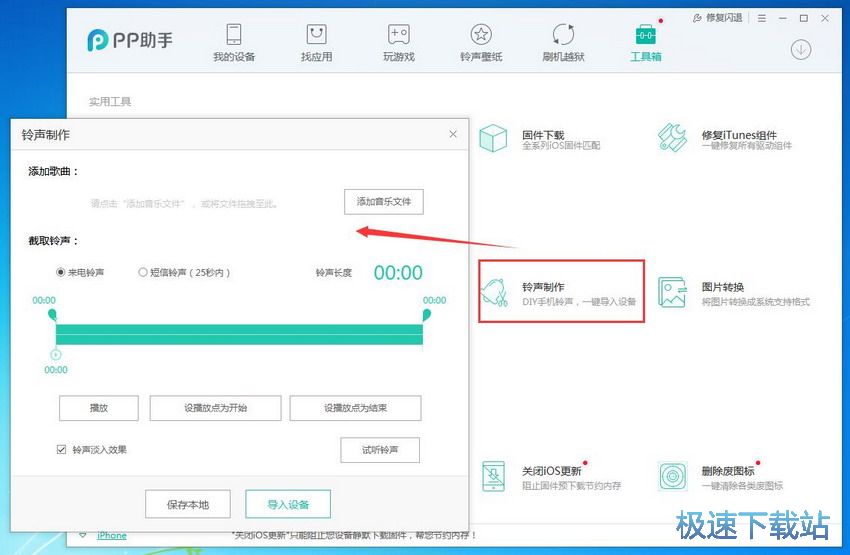Viewport: 850px width, 555px height.
Task: Click 设播放点为开始 button
Action: coord(215,408)
